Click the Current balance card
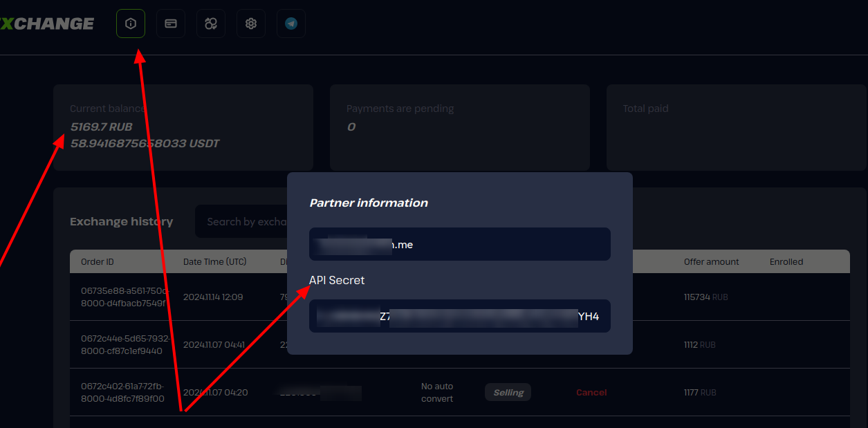Image resolution: width=868 pixels, height=428 pixels. click(183, 127)
